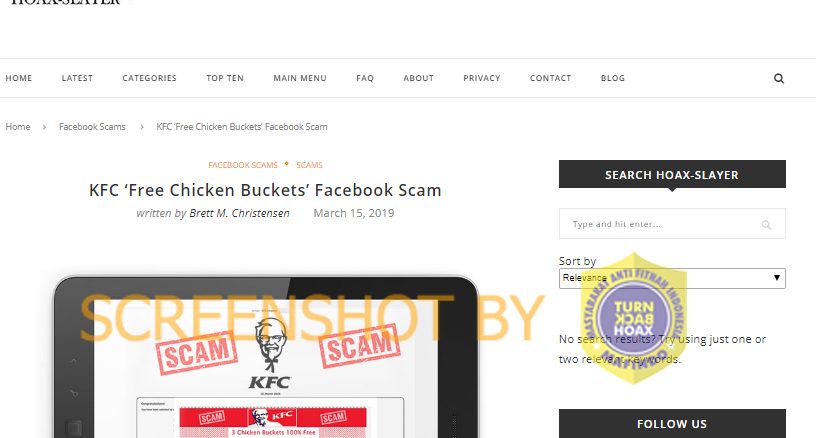Open author Brett M. Christensen link

[x=239, y=213]
